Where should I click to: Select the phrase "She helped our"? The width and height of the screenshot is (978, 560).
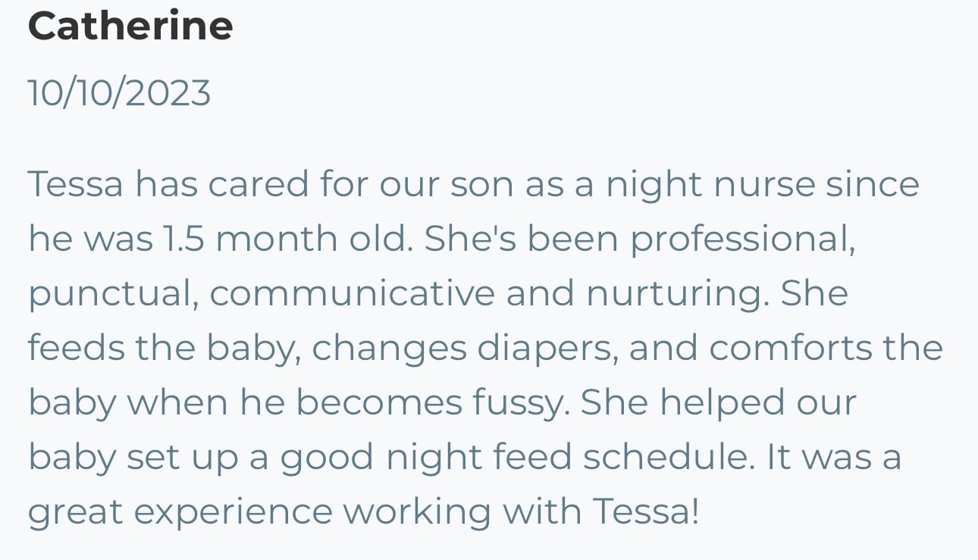pyautogui.click(x=719, y=404)
